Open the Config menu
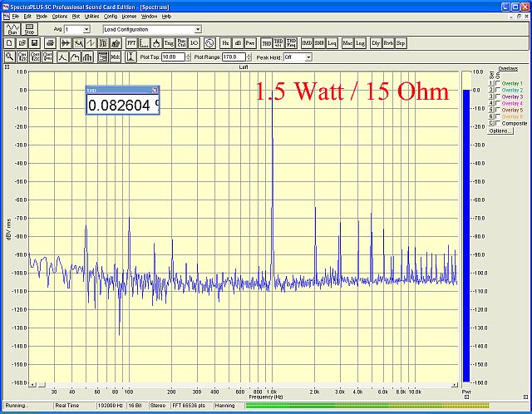Image resolution: width=532 pixels, height=414 pixels. (x=111, y=17)
